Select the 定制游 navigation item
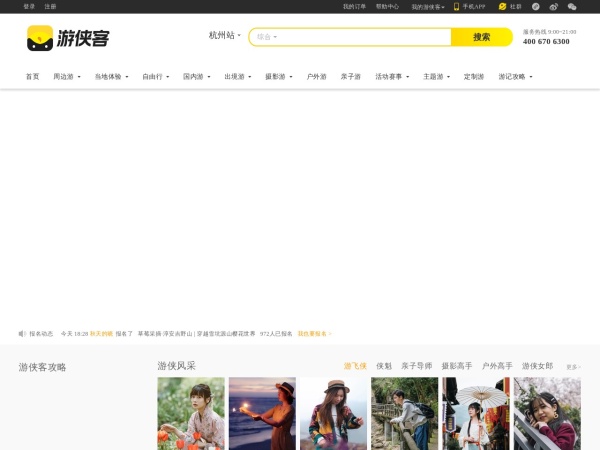600x450 pixels. (474, 76)
